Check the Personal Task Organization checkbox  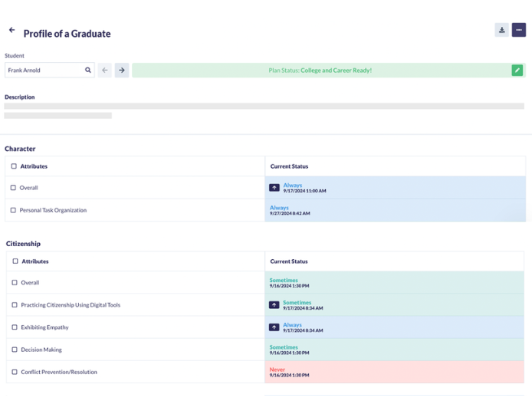click(13, 210)
